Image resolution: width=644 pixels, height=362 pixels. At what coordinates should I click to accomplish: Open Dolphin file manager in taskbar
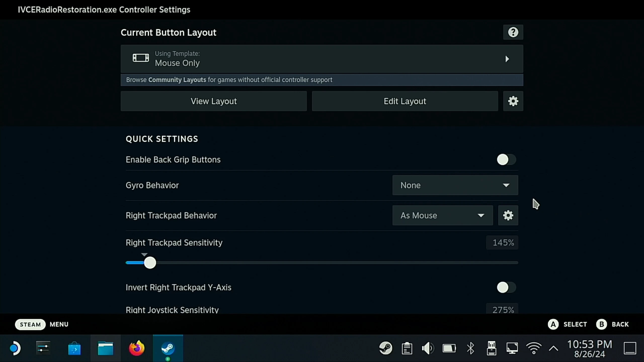pyautogui.click(x=105, y=348)
